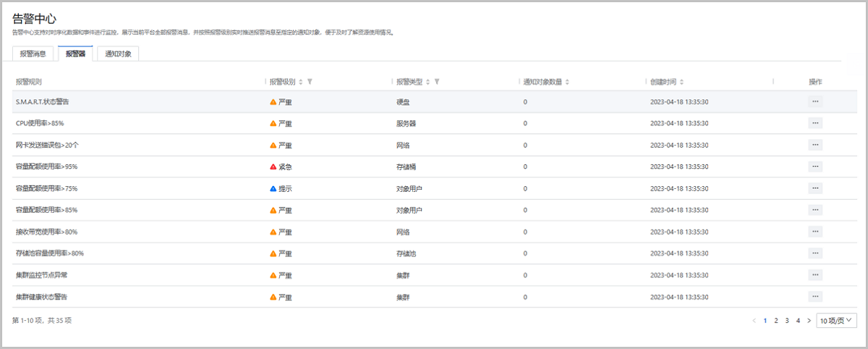The image size is (868, 349).
Task: Select the S.M.A.R.T.状态警告 rule
Action: pos(43,101)
